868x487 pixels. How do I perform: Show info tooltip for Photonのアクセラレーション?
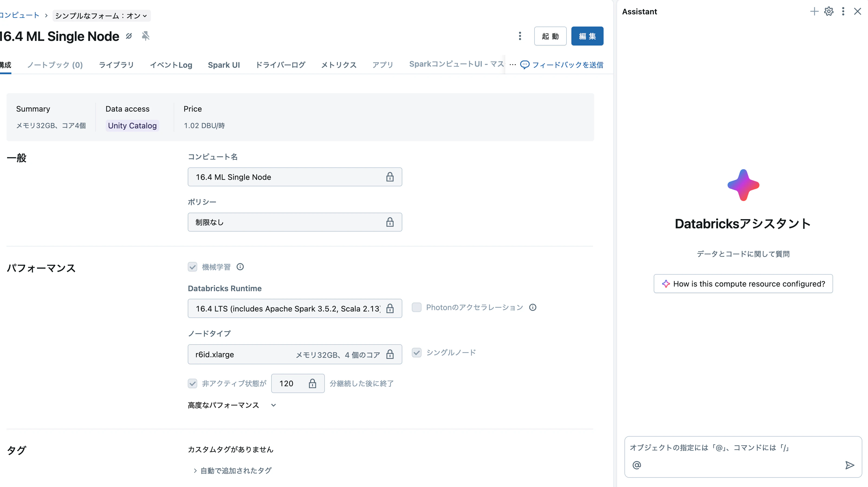pos(532,307)
